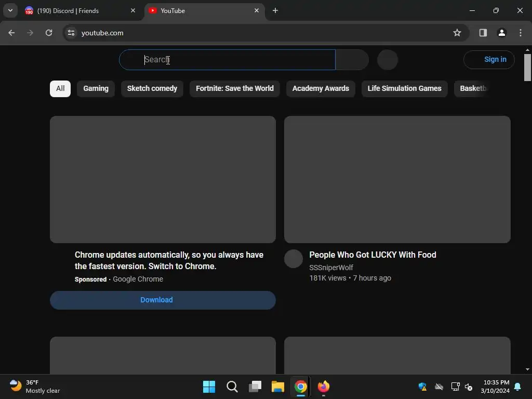Viewport: 532px width, 399px height.
Task: Click the round voice search button
Action: 388,60
